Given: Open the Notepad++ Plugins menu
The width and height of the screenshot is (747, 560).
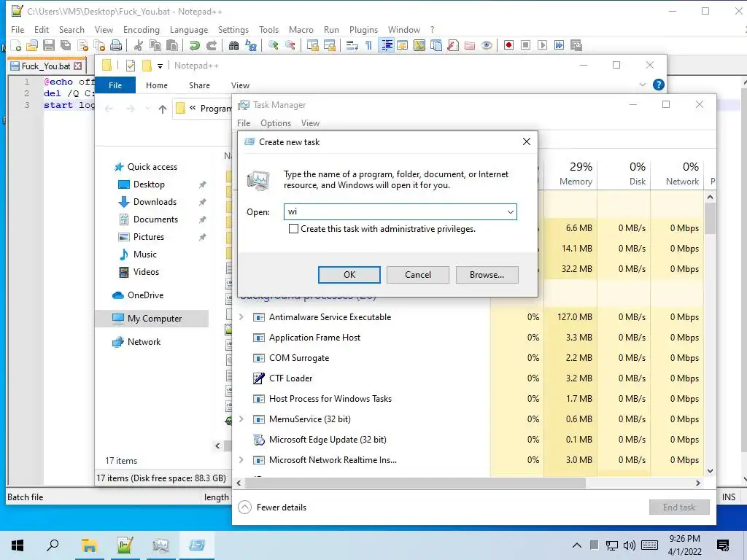Looking at the screenshot, I should click(363, 29).
